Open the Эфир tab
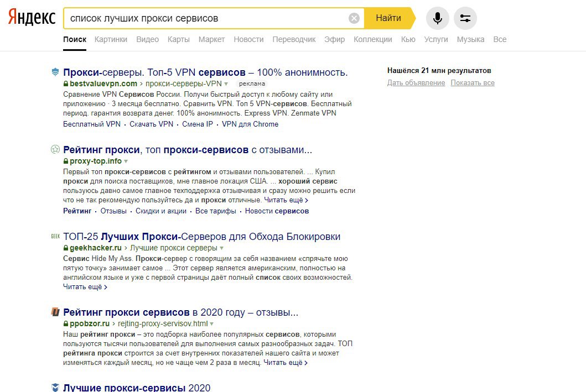This screenshot has height=392, width=586. pyautogui.click(x=334, y=39)
